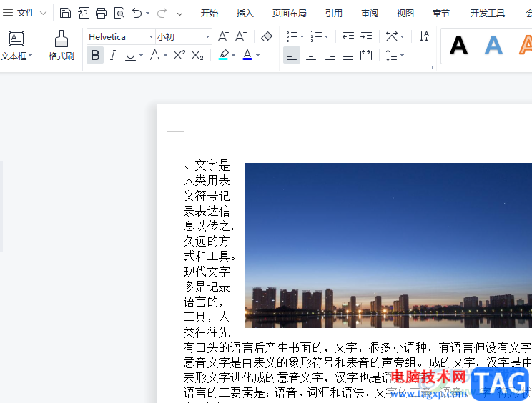The image size is (532, 403).
Task: Apply bullet list icon
Action: click(292, 36)
